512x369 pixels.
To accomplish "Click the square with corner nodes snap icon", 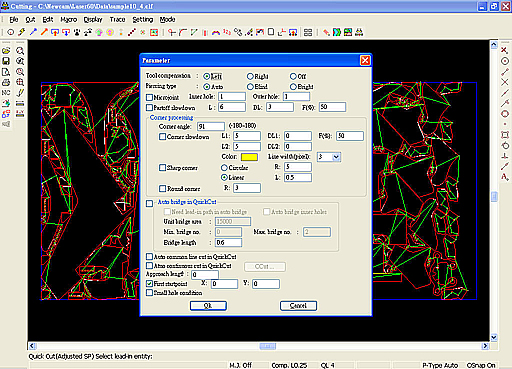I will pyautogui.click(x=505, y=135).
